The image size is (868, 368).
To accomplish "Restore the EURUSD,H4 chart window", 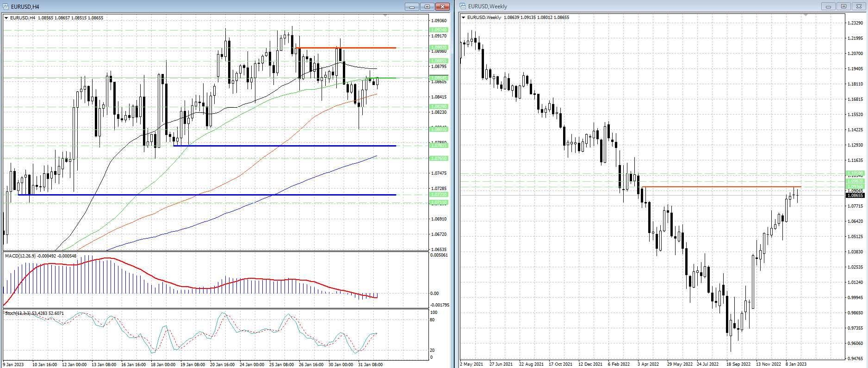I will click(x=427, y=6).
